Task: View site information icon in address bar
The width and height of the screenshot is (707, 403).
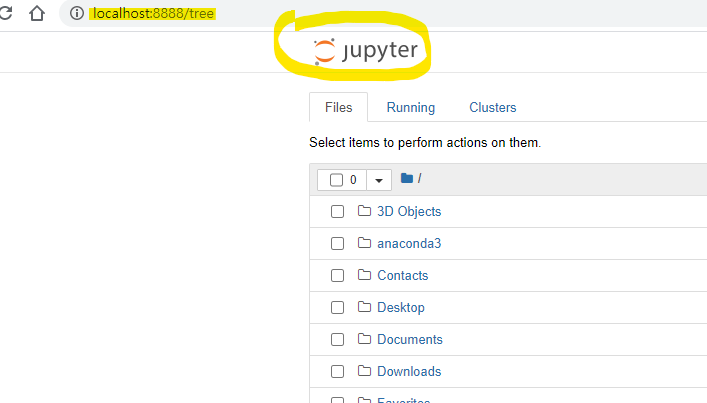Action: 77,13
